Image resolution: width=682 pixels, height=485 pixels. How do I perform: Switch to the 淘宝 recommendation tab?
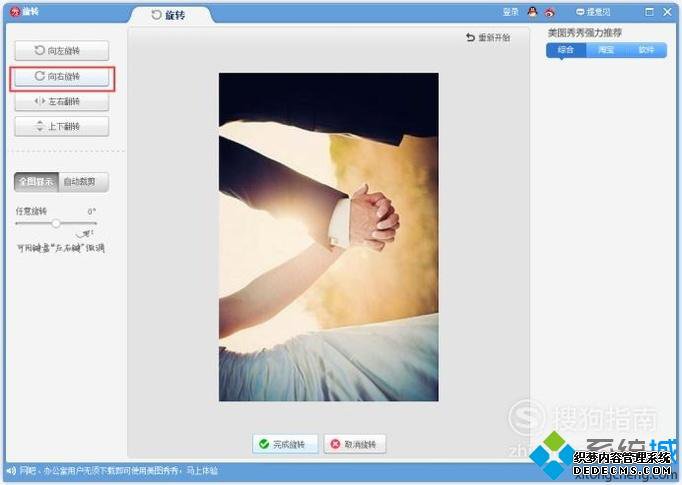point(606,50)
